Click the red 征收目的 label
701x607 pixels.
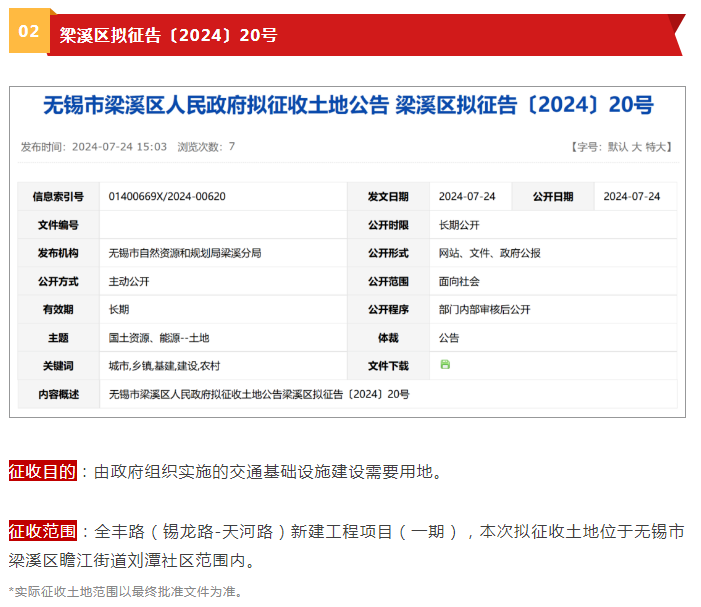click(42, 471)
